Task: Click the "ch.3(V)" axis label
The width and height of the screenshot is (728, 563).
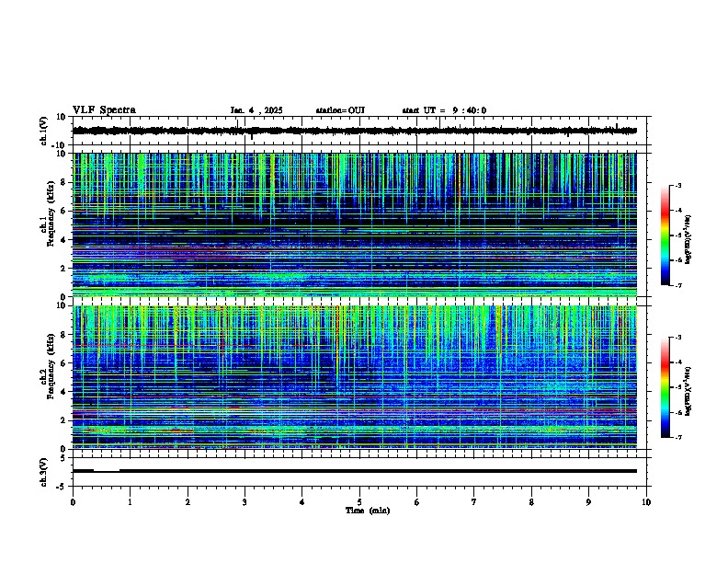Action: click(x=44, y=473)
